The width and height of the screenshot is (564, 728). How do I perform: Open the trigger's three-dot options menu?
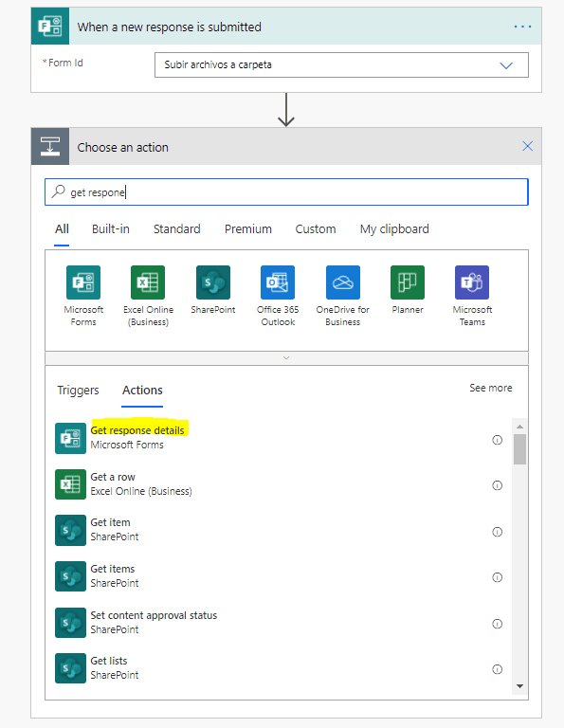[x=522, y=27]
